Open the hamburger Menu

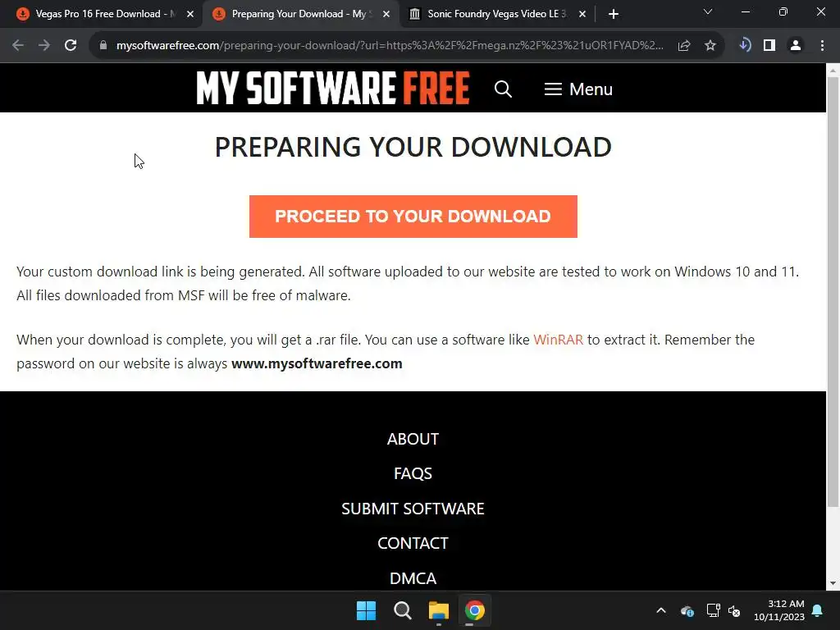pyautogui.click(x=578, y=89)
